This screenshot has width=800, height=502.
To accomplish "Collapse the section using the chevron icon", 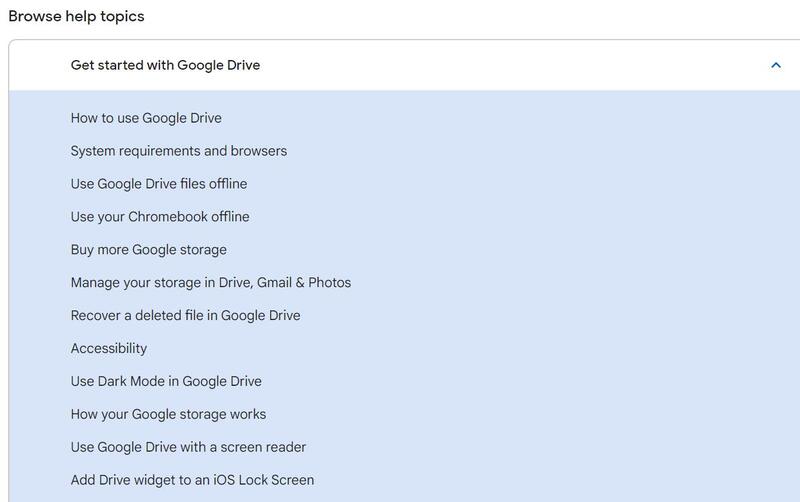I will [776, 65].
